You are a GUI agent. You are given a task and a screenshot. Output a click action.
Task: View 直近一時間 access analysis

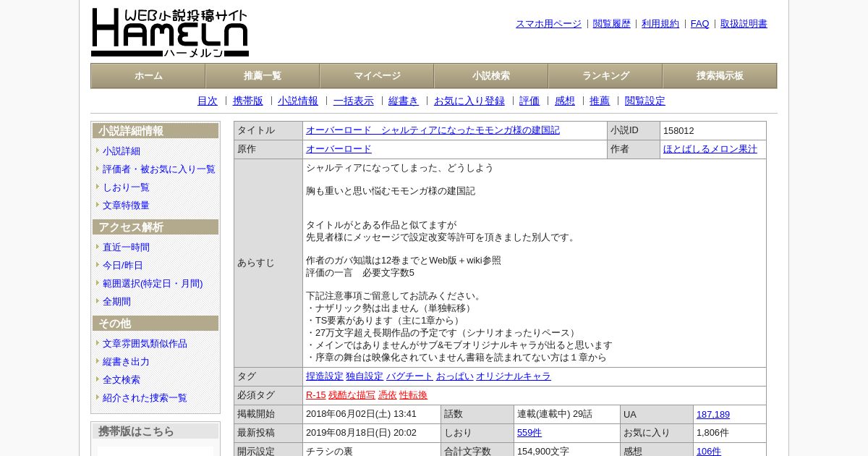click(126, 248)
